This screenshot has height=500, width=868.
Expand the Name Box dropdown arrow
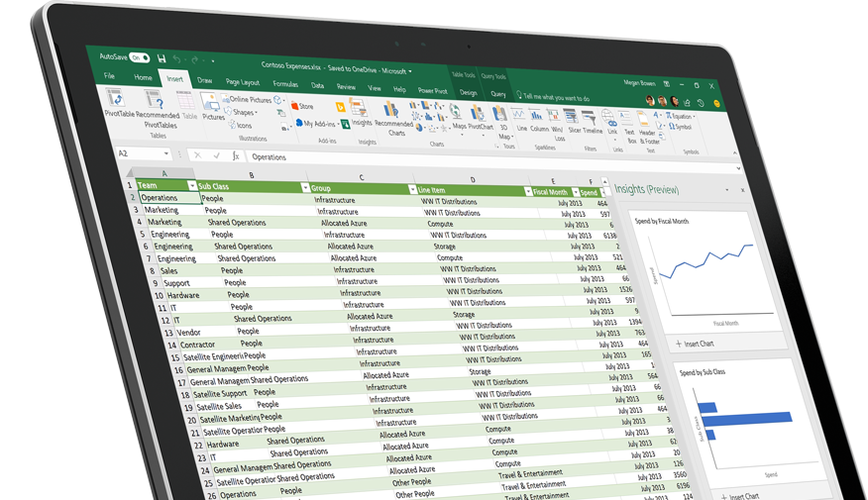165,153
